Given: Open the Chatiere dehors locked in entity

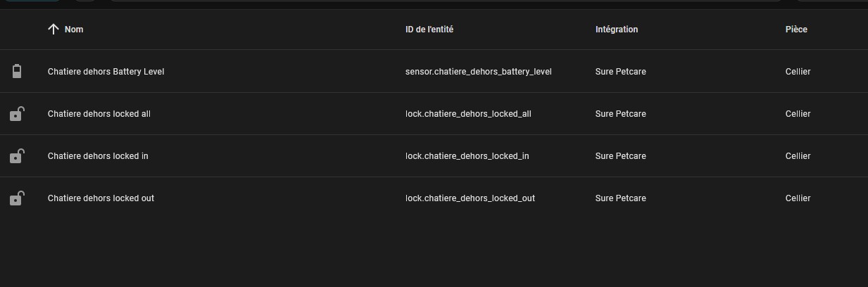Looking at the screenshot, I should pyautogui.click(x=98, y=156).
